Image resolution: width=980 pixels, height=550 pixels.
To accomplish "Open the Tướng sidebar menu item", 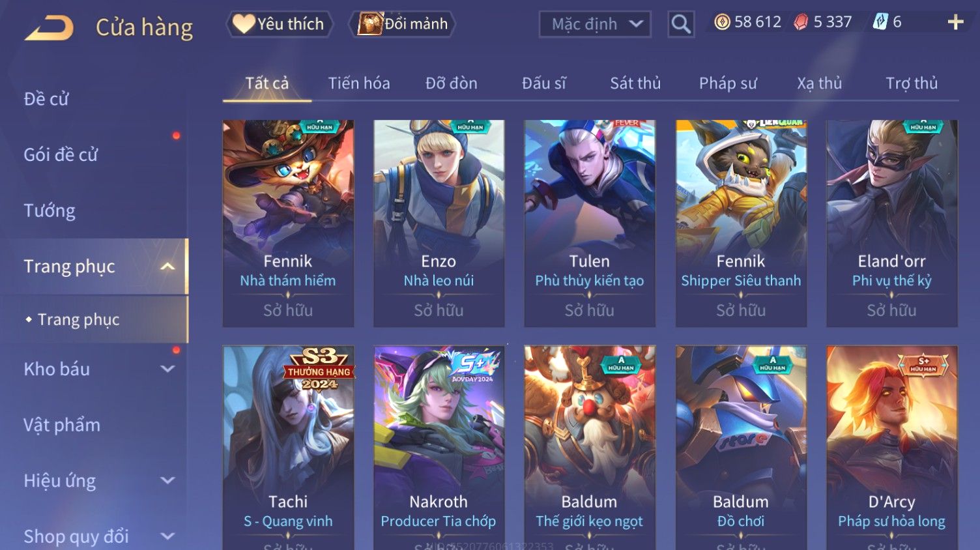I will [50, 211].
